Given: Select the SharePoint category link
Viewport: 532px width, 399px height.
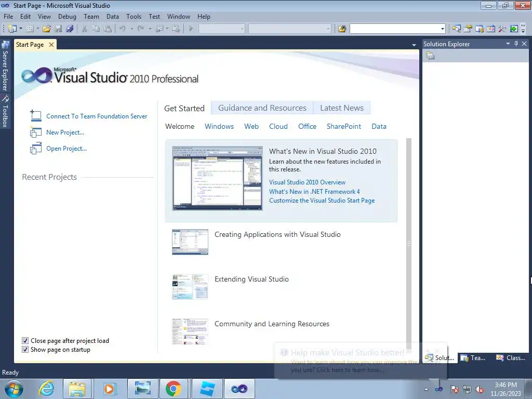Looking at the screenshot, I should point(344,126).
